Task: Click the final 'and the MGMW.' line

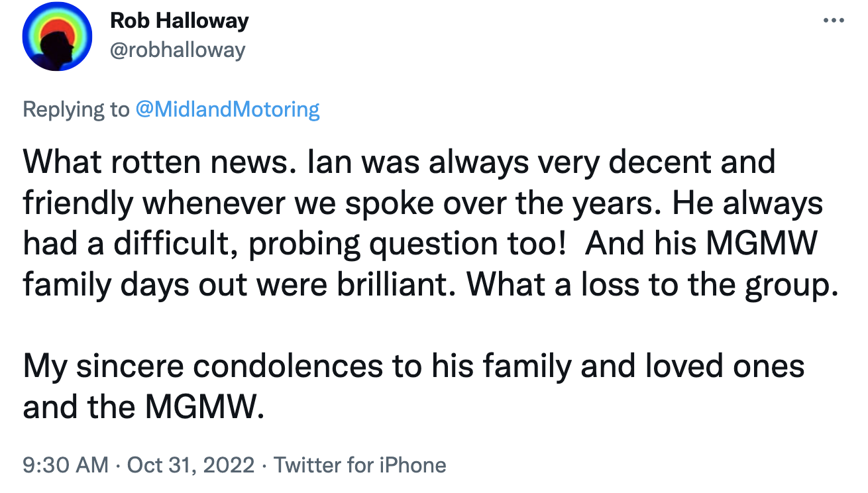Action: click(144, 408)
